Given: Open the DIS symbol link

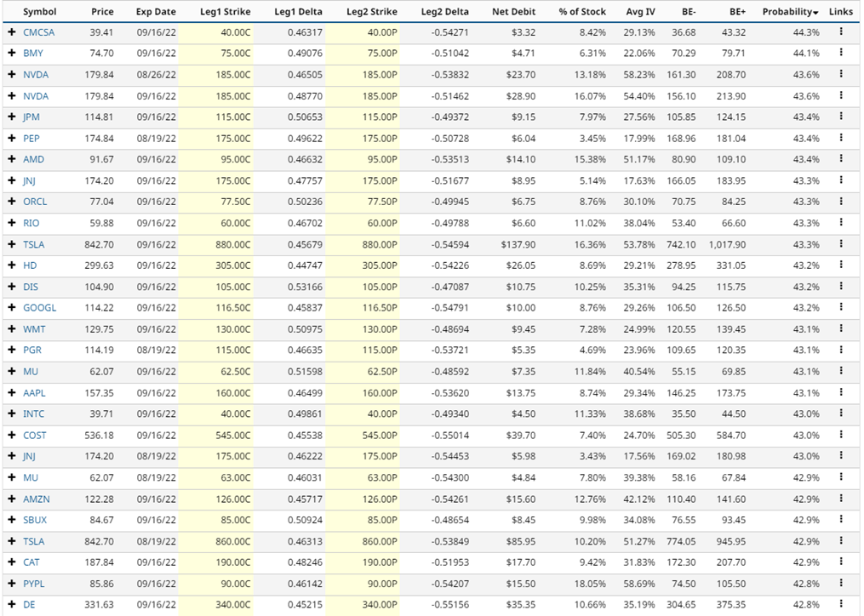Looking at the screenshot, I should (31, 287).
